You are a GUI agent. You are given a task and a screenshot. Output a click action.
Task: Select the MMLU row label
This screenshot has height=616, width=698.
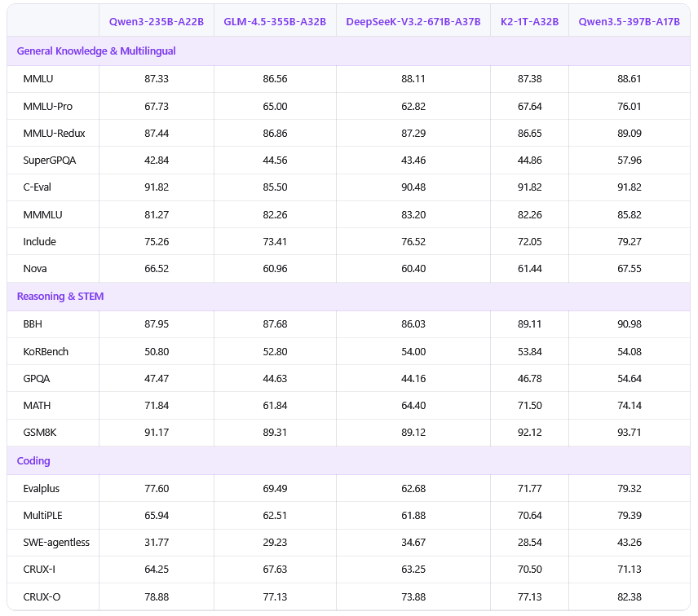(x=38, y=79)
